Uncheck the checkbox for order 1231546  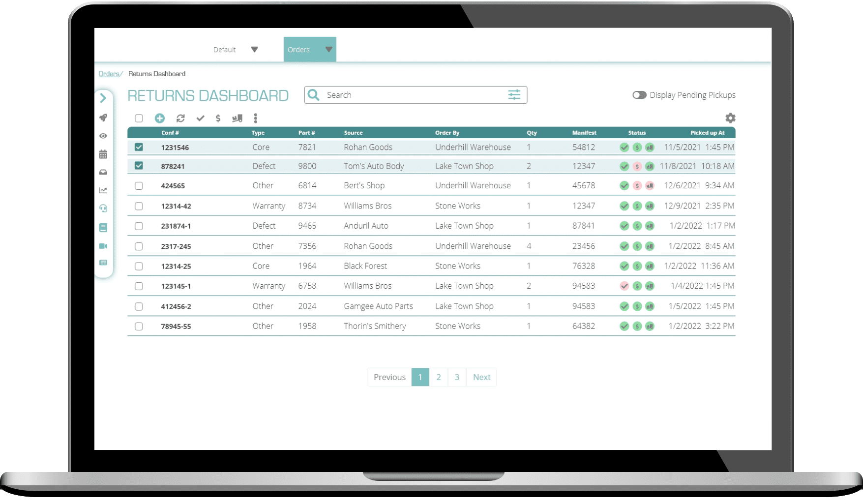click(x=139, y=147)
